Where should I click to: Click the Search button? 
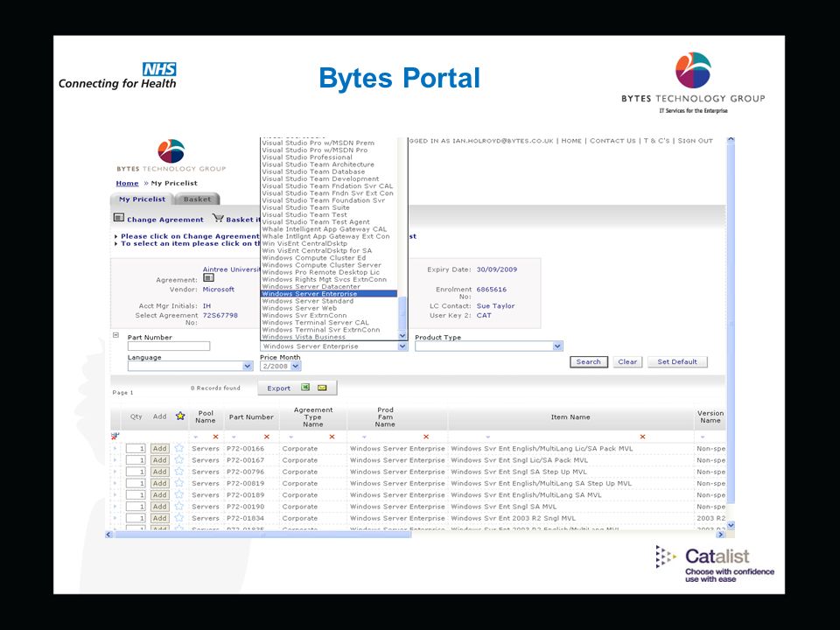coord(588,361)
